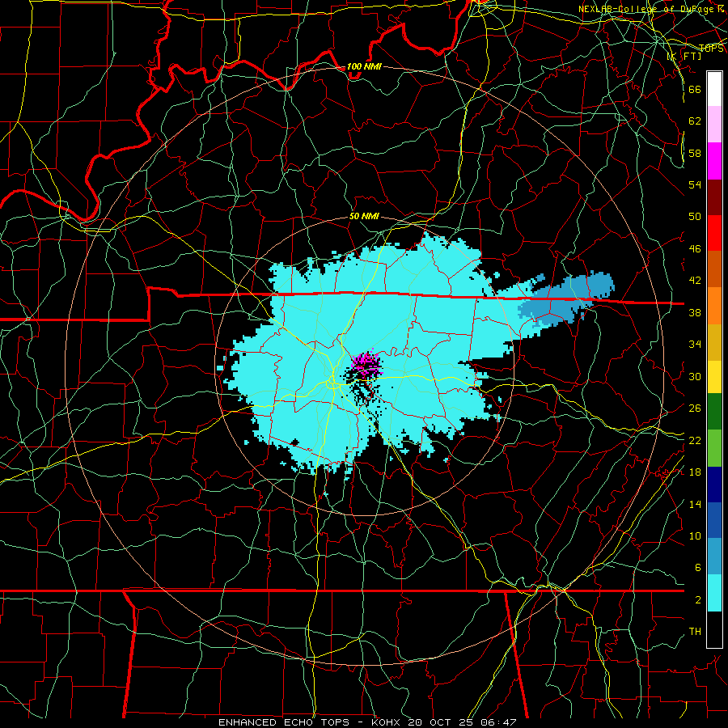Click the 18 legend value
Viewport: 728px width, 728px height.
(x=695, y=472)
